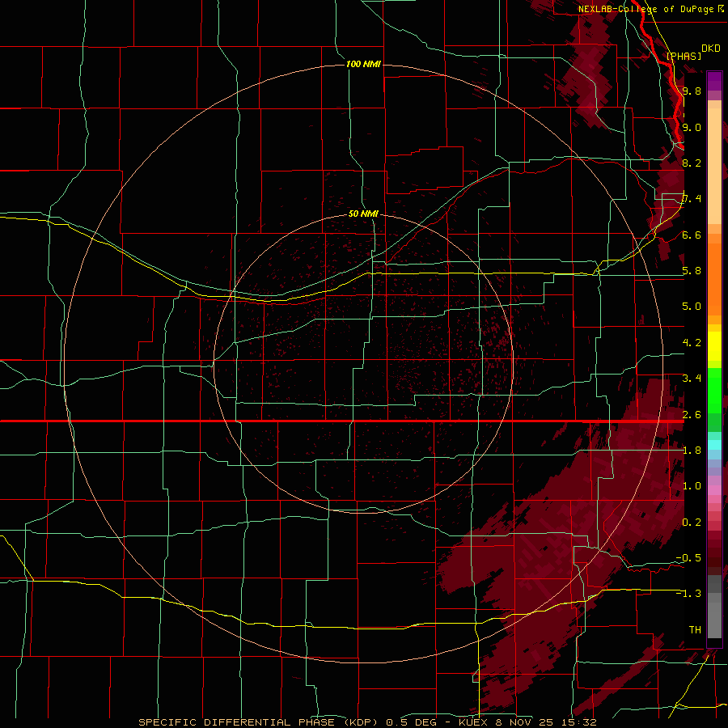
Task: Click the 5.0 scale value
Action: click(x=692, y=307)
